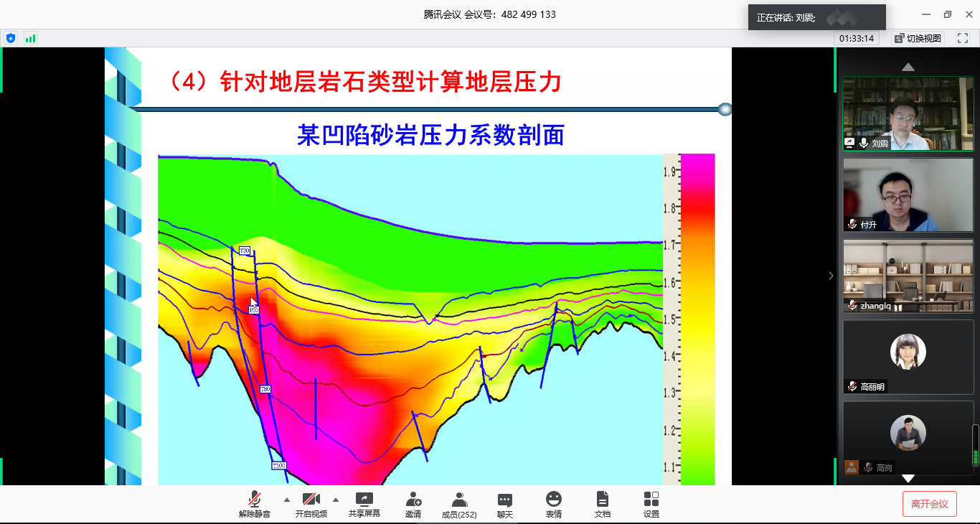Open the Chat (聊天) panel
The width and height of the screenshot is (980, 524).
[505, 504]
